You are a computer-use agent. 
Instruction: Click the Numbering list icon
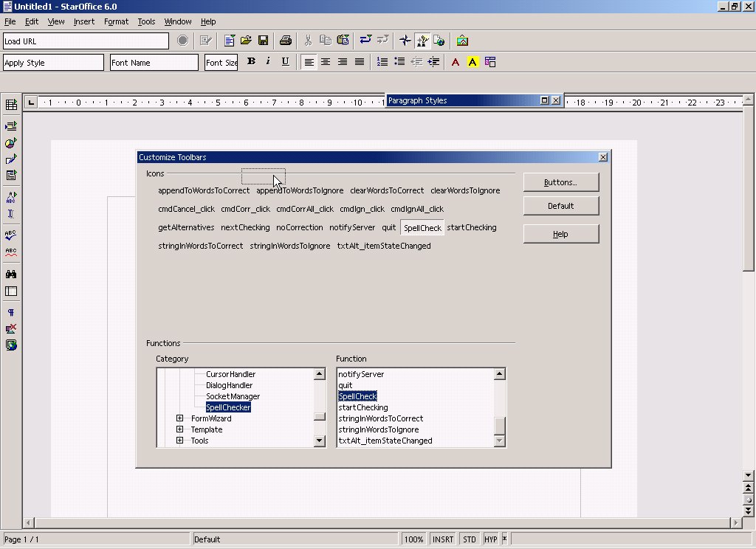point(382,62)
